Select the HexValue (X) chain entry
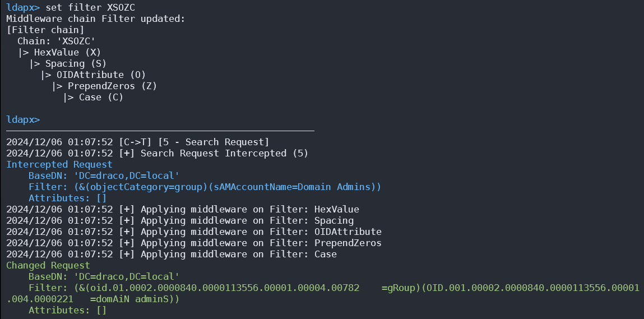Screen dimensions: 644x319 (67, 52)
